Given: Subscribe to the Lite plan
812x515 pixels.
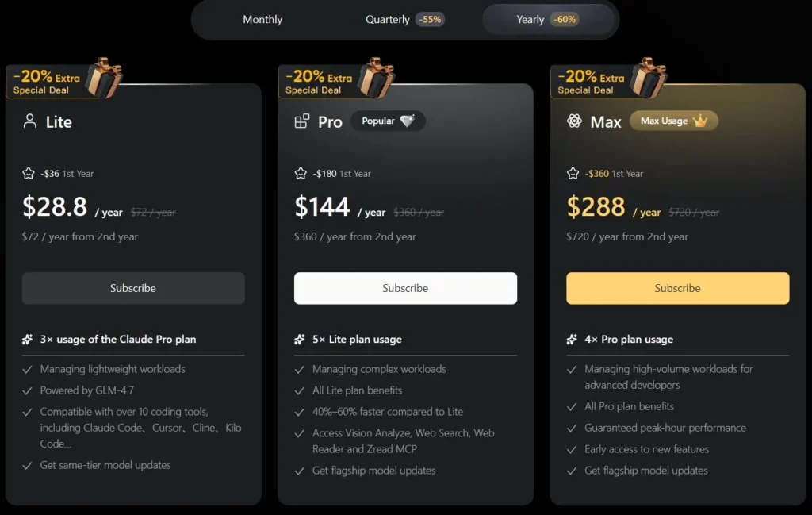Looking at the screenshot, I should [133, 288].
